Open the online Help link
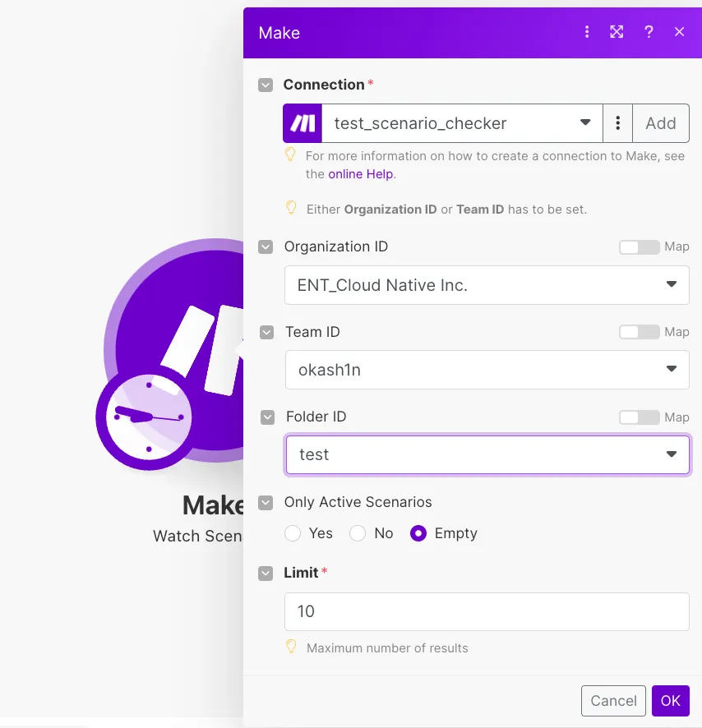702x728 pixels. click(x=361, y=174)
